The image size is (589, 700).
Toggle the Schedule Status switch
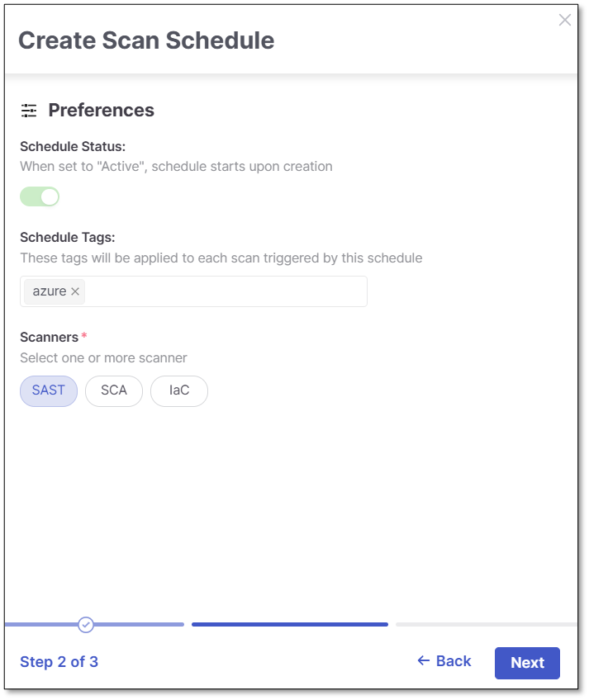tap(40, 196)
